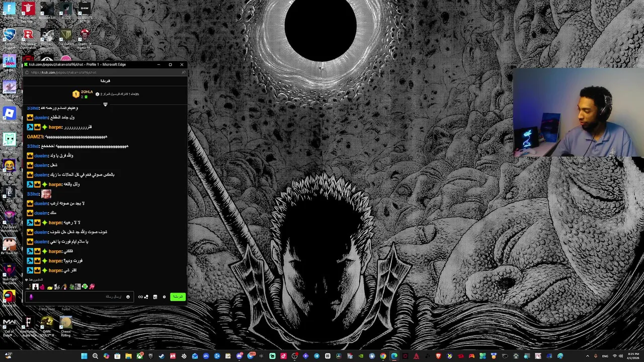The height and width of the screenshot is (362, 644).
Task: Open the emoji picker in chat box
Action: [128, 297]
